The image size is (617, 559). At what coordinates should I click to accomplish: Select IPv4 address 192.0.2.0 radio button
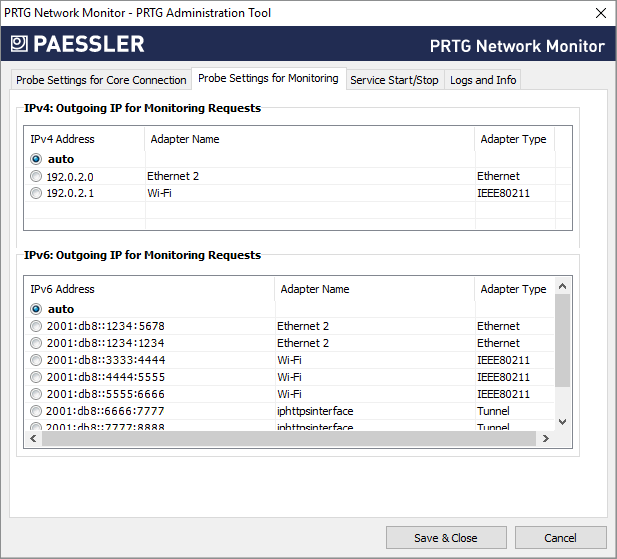(37, 176)
